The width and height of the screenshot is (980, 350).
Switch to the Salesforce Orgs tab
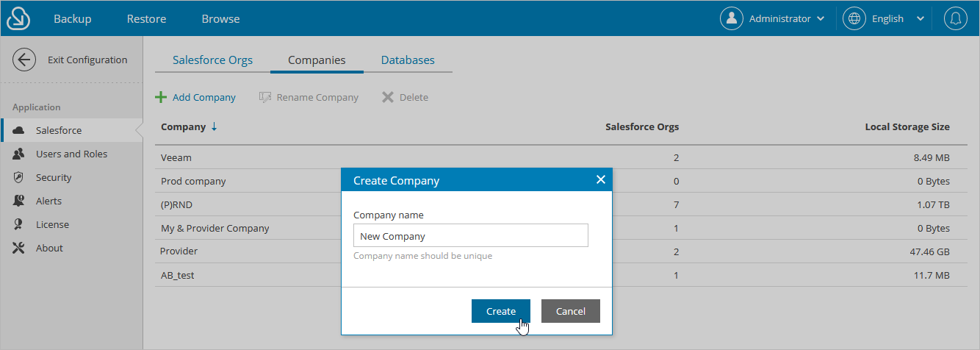[212, 60]
